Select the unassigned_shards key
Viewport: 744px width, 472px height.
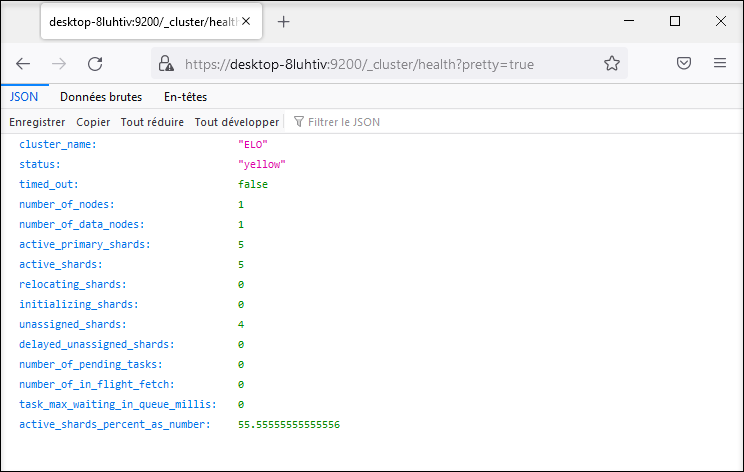pyautogui.click(x=73, y=324)
